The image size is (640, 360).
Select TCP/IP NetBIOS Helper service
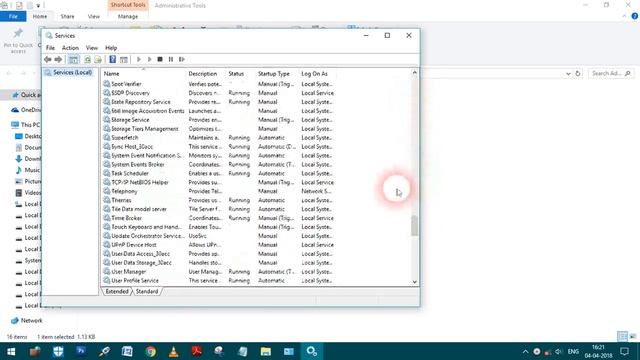coord(218,182)
